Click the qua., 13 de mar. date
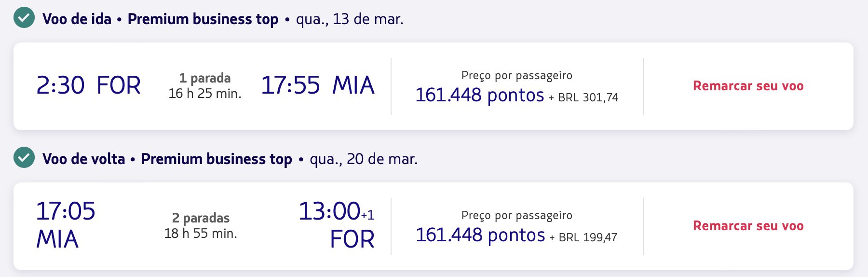868x277 pixels. 350,19
